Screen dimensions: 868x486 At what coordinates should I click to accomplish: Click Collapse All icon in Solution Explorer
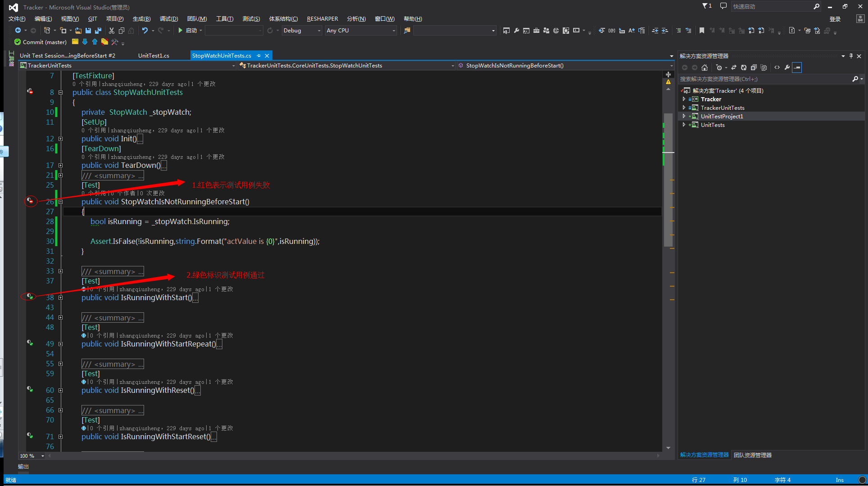tap(753, 67)
